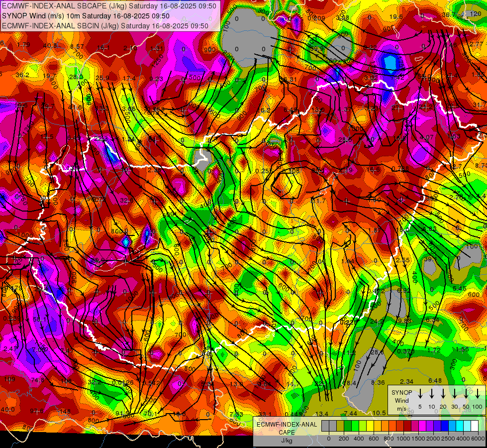Click the map value 5.45
487x448 pixels.
tap(459, 289)
